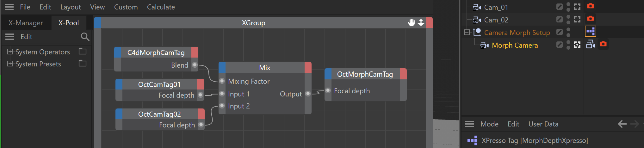Collapse the Camera Morph Setup hierarchy
The image size is (644, 148).
coord(467,32)
